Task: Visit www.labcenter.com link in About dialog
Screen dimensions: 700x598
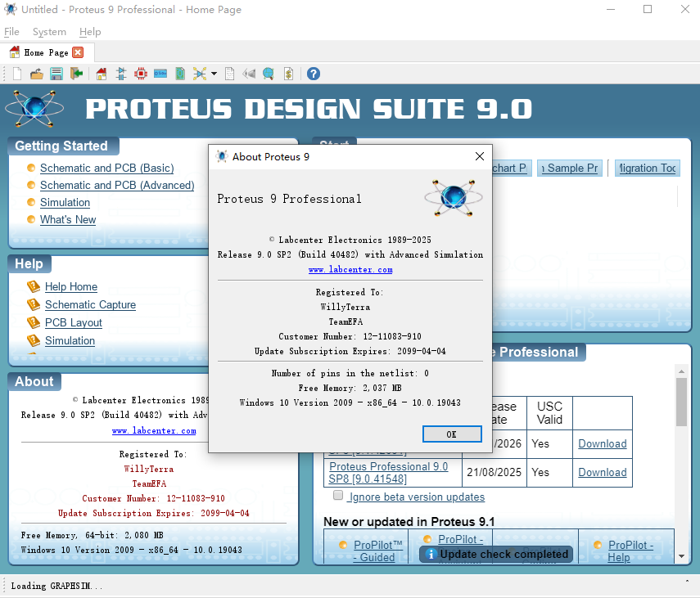Action: click(350, 269)
